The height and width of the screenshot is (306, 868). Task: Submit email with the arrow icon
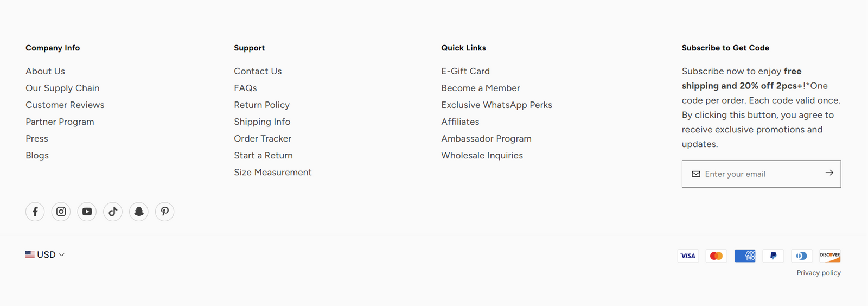pyautogui.click(x=829, y=173)
